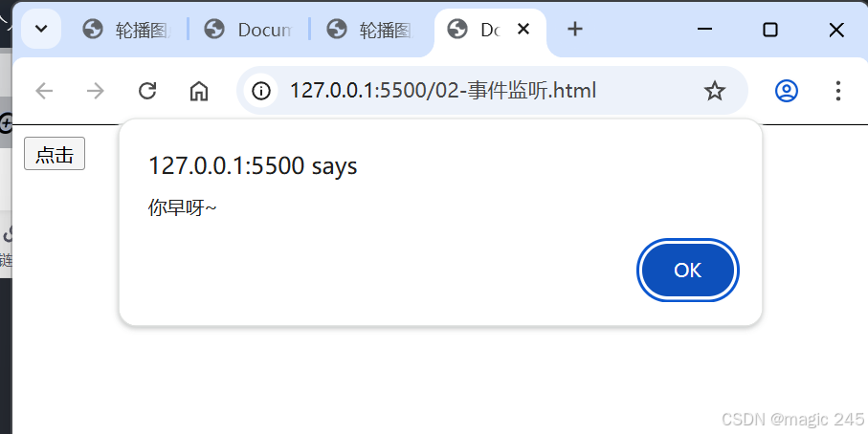Viewport: 868px width, 434px height.
Task: Navigate back to the previous page
Action: (44, 91)
